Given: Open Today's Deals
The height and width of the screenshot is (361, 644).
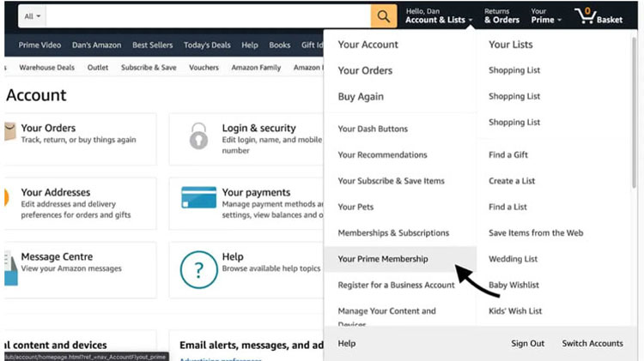Looking at the screenshot, I should click(207, 45).
